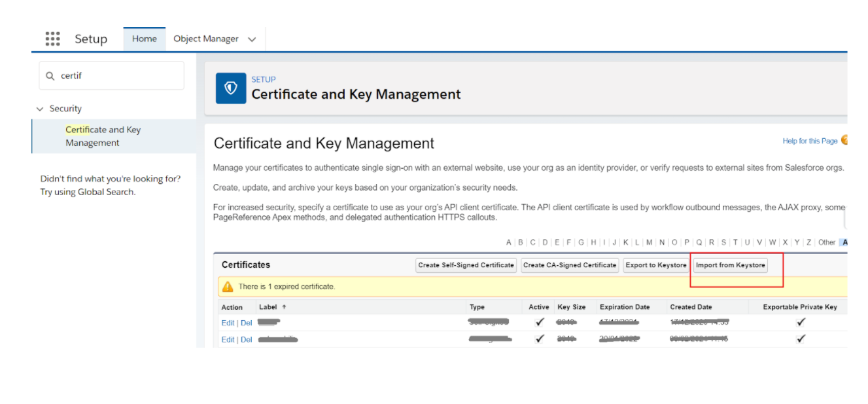Click Exportable Private Key checkmark in first row

point(801,322)
